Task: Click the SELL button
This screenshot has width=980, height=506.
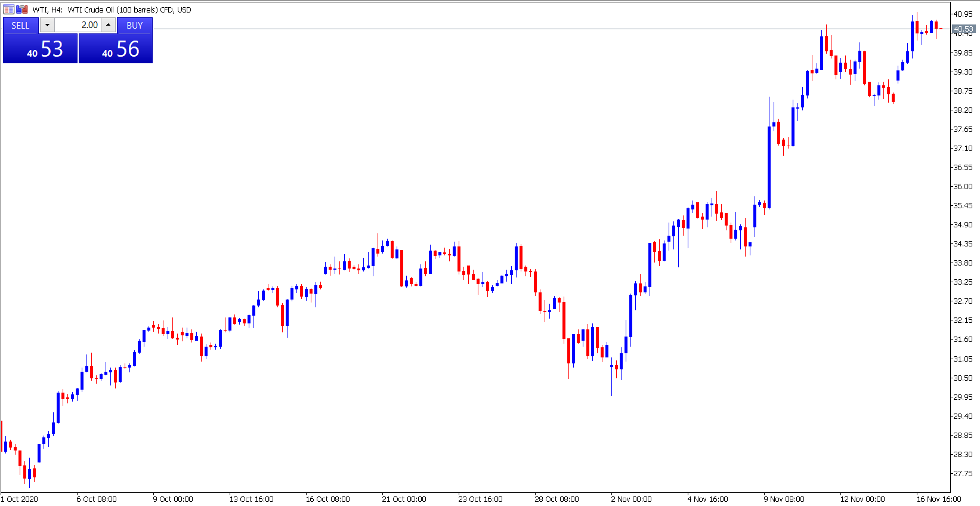Action: pyautogui.click(x=20, y=25)
